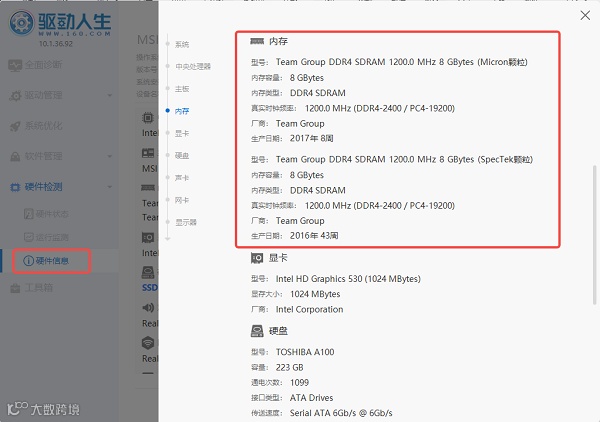Jump to 网卡 section in navigation
Viewport: 600px width, 422px height.
coord(182,200)
